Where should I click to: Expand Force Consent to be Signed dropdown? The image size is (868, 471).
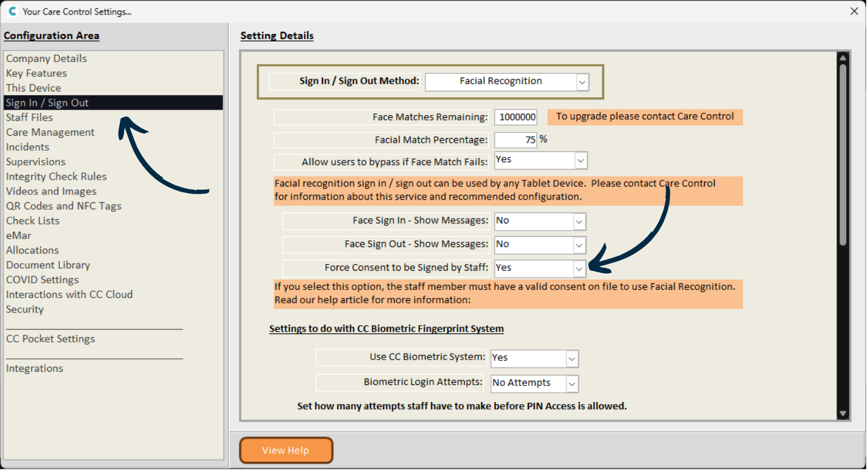click(579, 269)
